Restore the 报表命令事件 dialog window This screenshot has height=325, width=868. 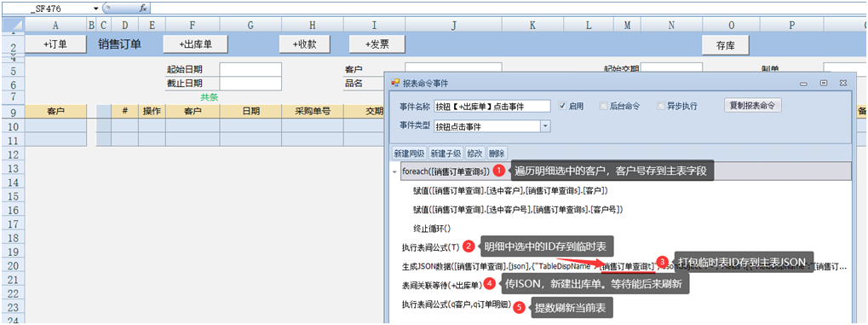tap(824, 84)
